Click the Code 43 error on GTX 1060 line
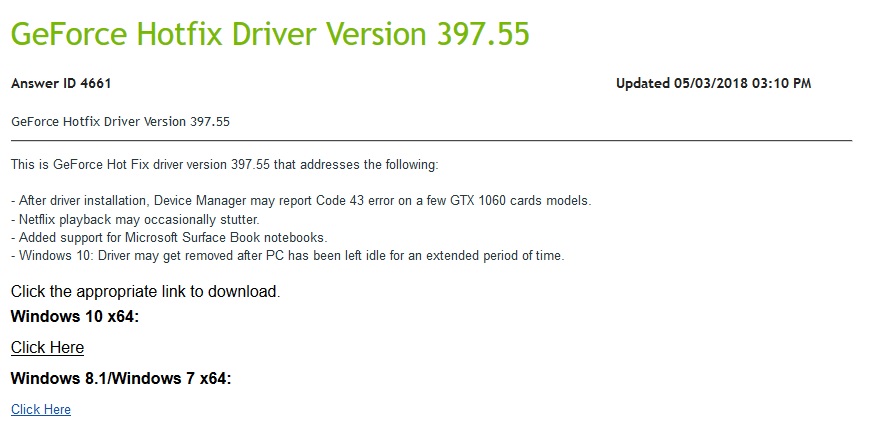 click(x=301, y=200)
